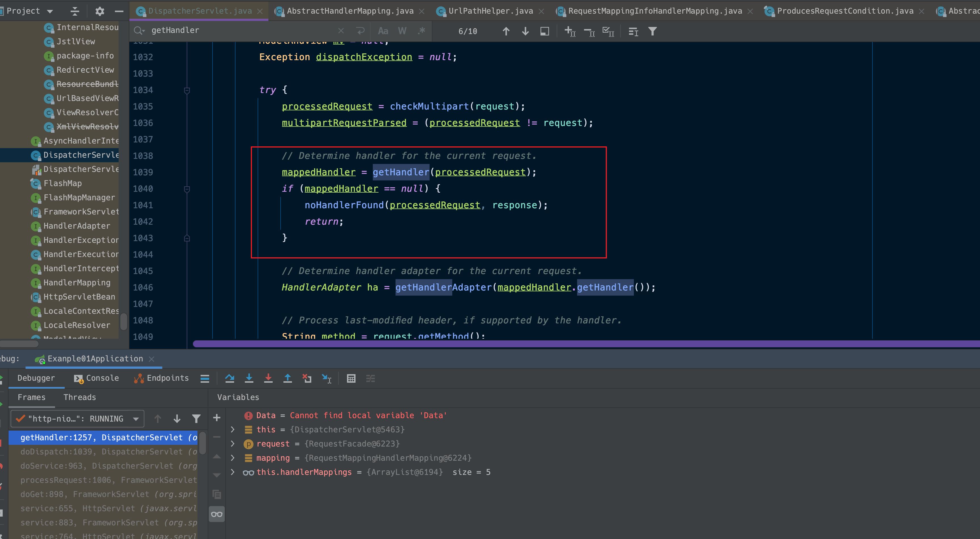Image resolution: width=980 pixels, height=539 pixels.
Task: Click the Step Out debugger icon
Action: coord(288,378)
